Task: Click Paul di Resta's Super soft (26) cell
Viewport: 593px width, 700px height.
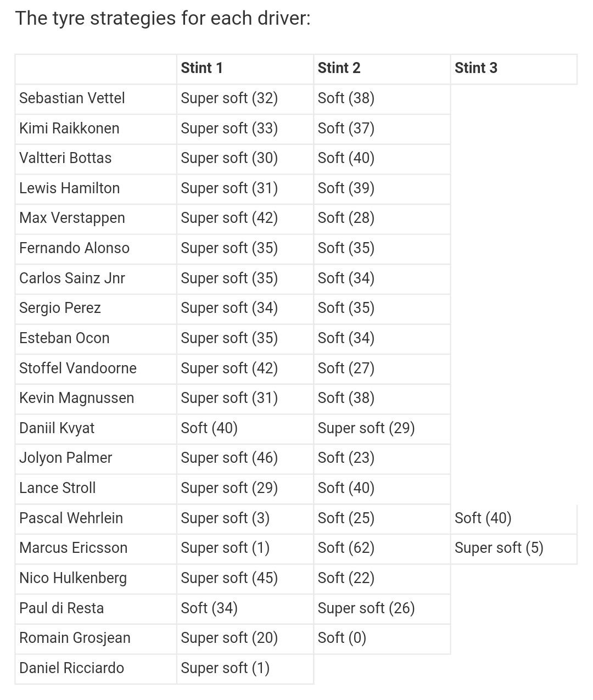Action: [x=382, y=609]
